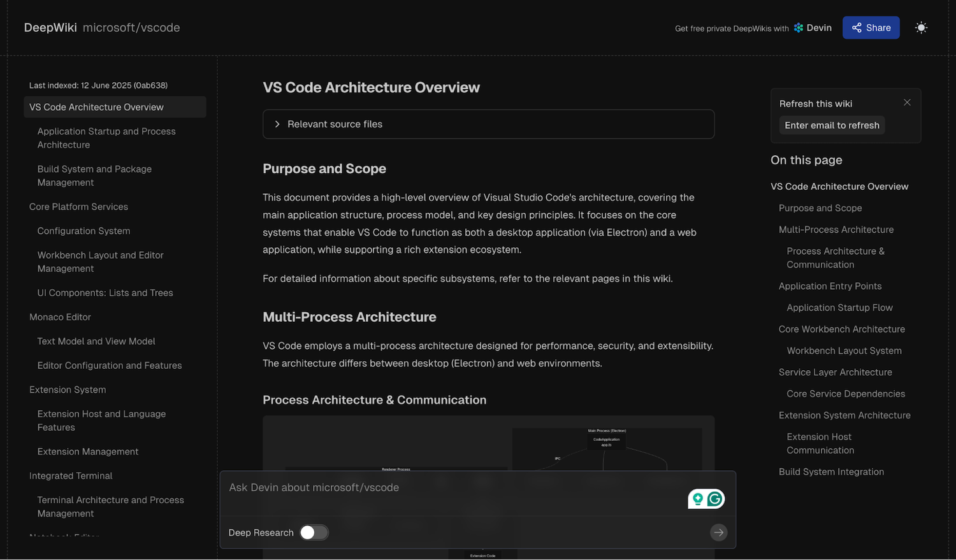Jump to VS Code Architecture Overview in On this page

point(839,187)
